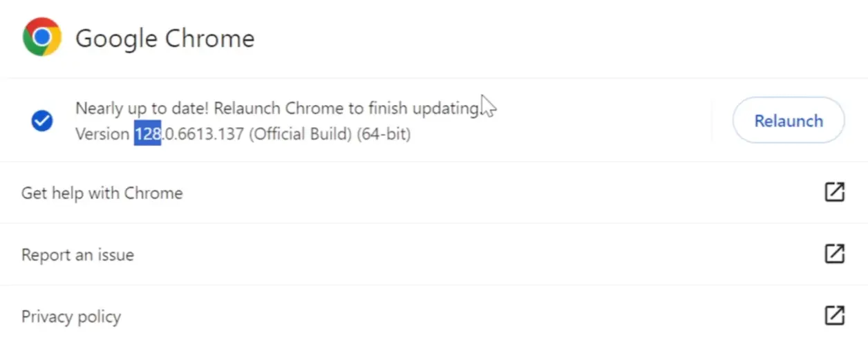Click the (Official Build) text
The width and height of the screenshot is (868, 342).
pyautogui.click(x=300, y=133)
